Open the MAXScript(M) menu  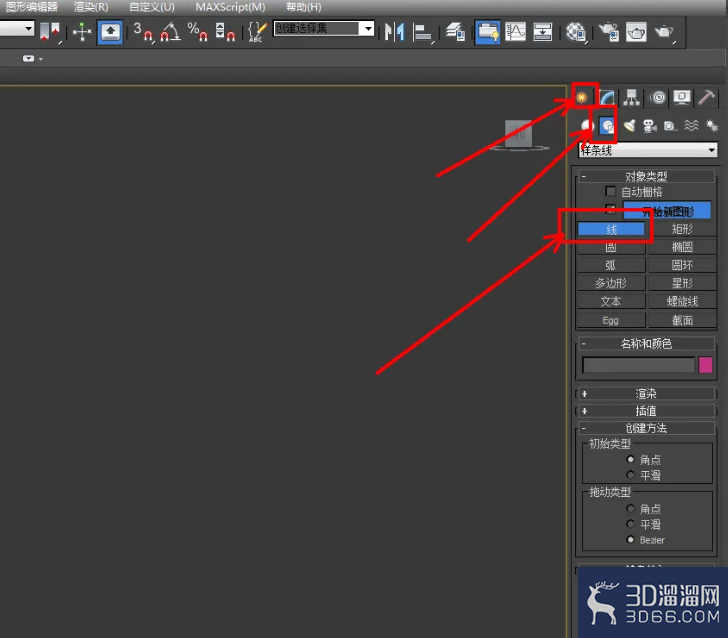230,7
